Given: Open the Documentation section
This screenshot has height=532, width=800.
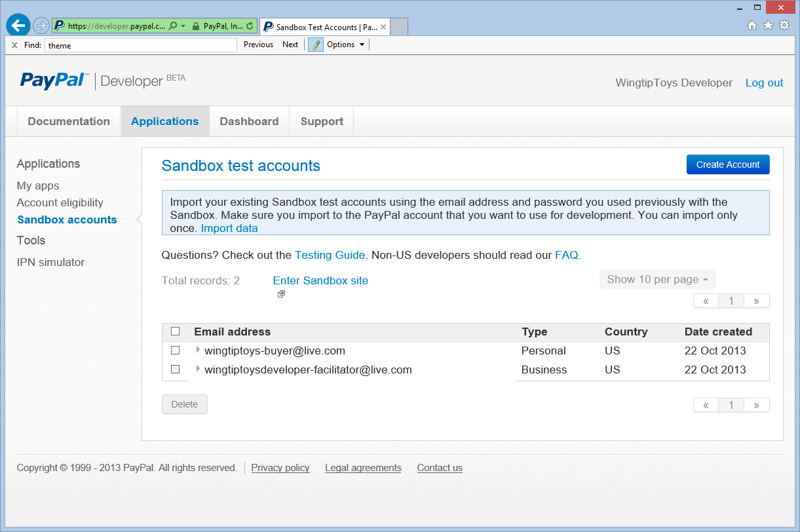Looking at the screenshot, I should (x=68, y=121).
